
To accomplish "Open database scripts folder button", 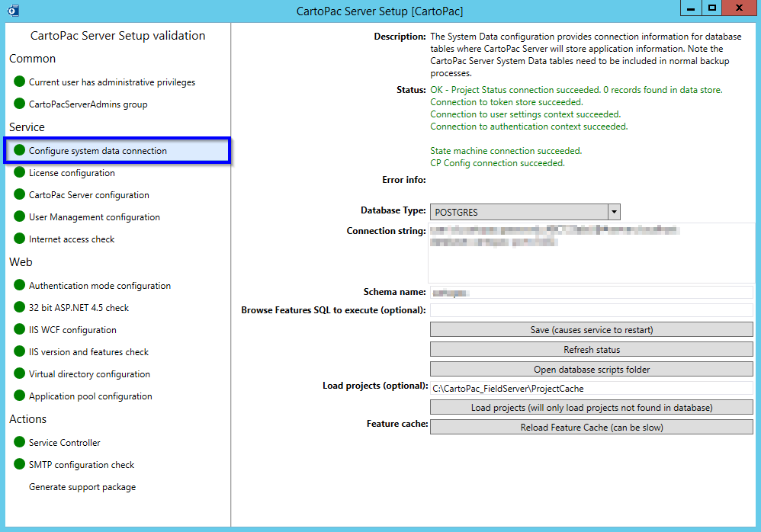I will click(592, 370).
